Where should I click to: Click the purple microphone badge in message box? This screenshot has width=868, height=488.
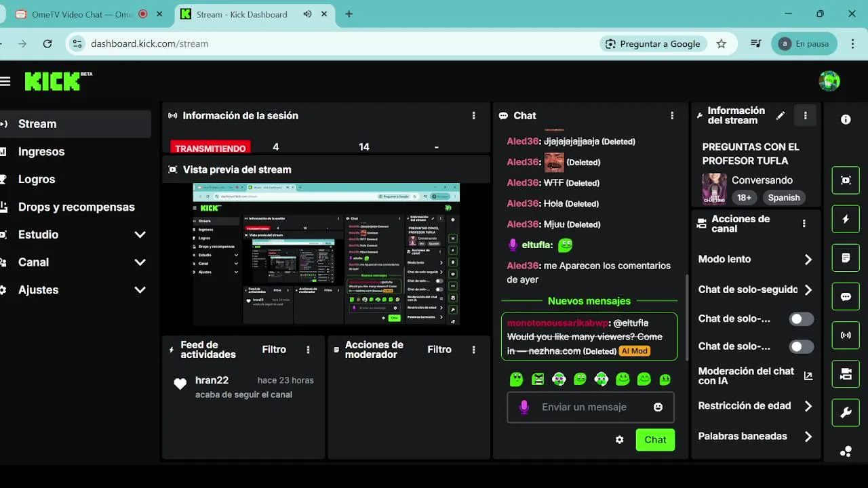(524, 407)
